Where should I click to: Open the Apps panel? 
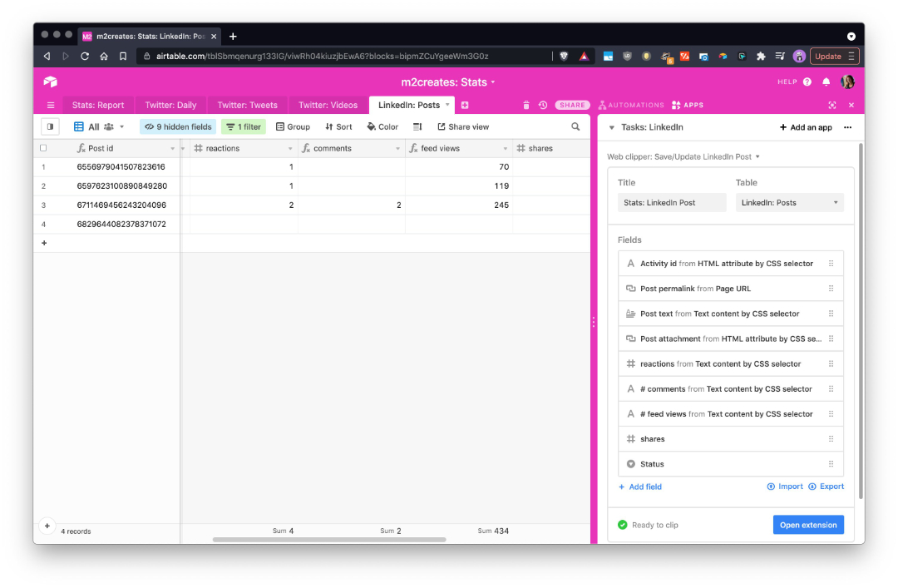(x=687, y=106)
